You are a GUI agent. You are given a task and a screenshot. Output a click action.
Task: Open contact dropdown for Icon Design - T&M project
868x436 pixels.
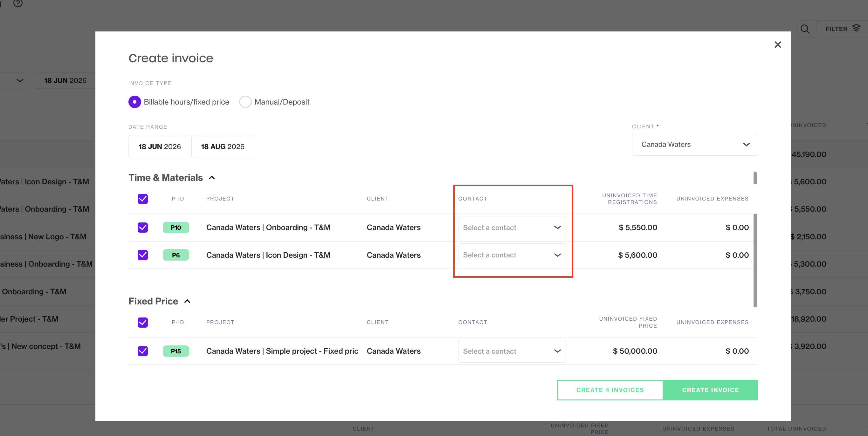click(x=512, y=255)
